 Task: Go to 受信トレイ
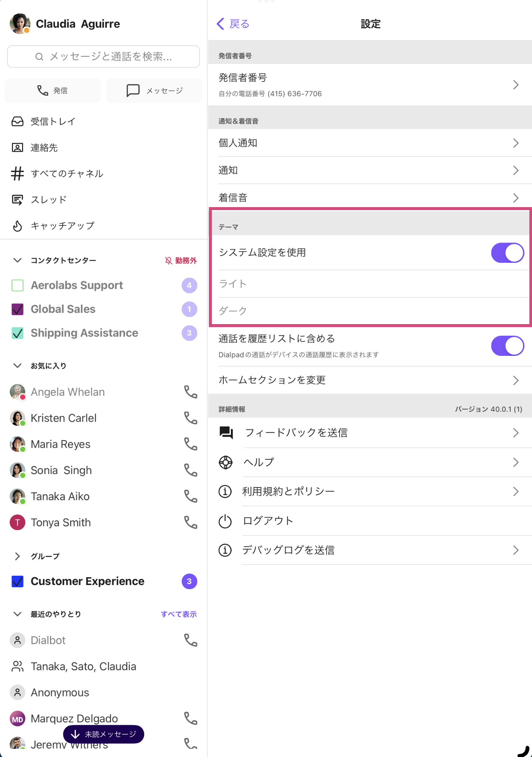53,121
